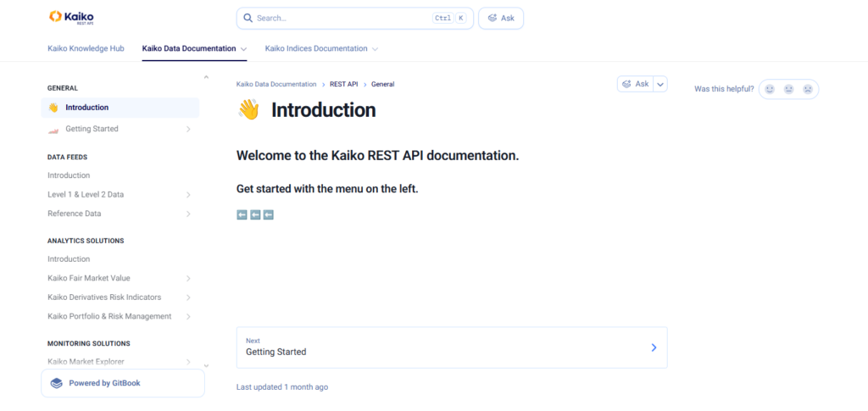Screen dimensions: 868x411
Task: Click the third left arrow emoji
Action: (269, 214)
